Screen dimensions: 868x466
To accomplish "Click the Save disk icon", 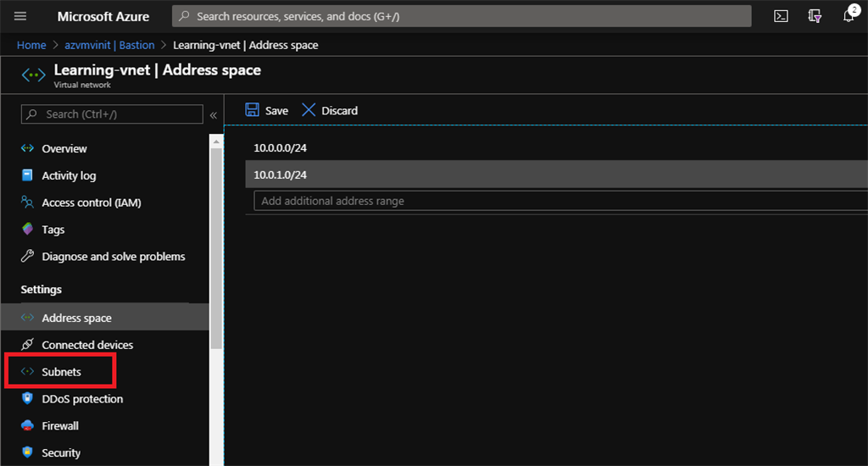I will pos(252,109).
